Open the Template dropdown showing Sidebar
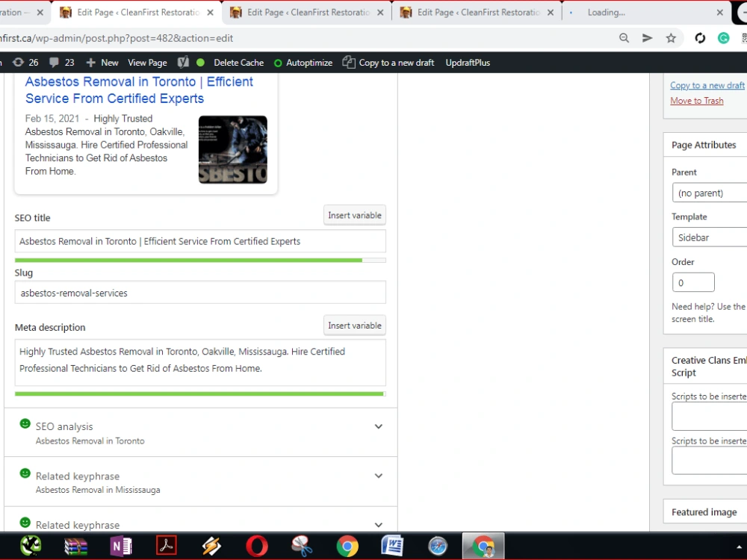 [x=710, y=237]
